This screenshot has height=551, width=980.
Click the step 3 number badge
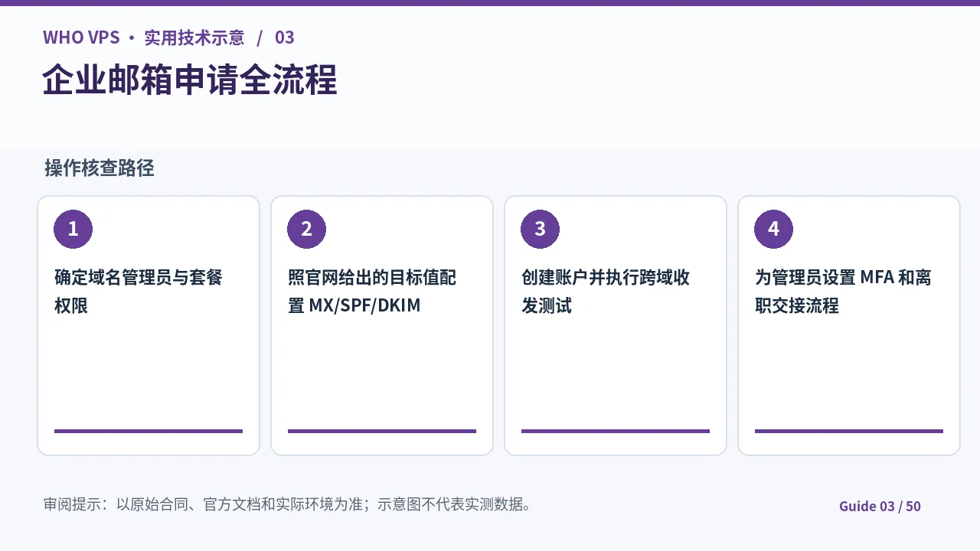(540, 229)
